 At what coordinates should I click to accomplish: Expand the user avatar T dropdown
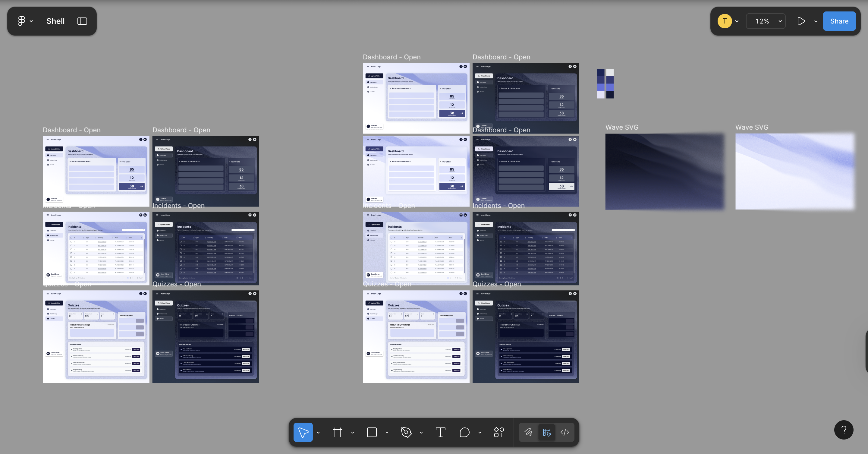737,21
